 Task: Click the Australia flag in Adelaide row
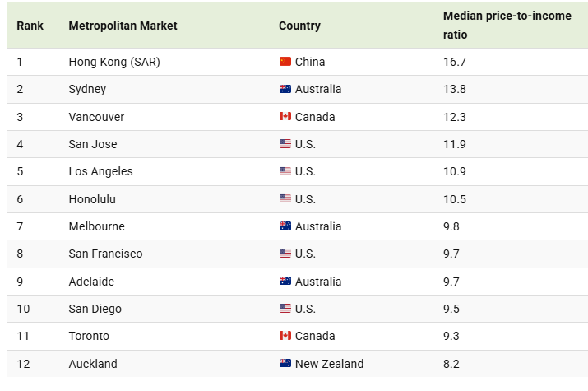click(x=285, y=281)
